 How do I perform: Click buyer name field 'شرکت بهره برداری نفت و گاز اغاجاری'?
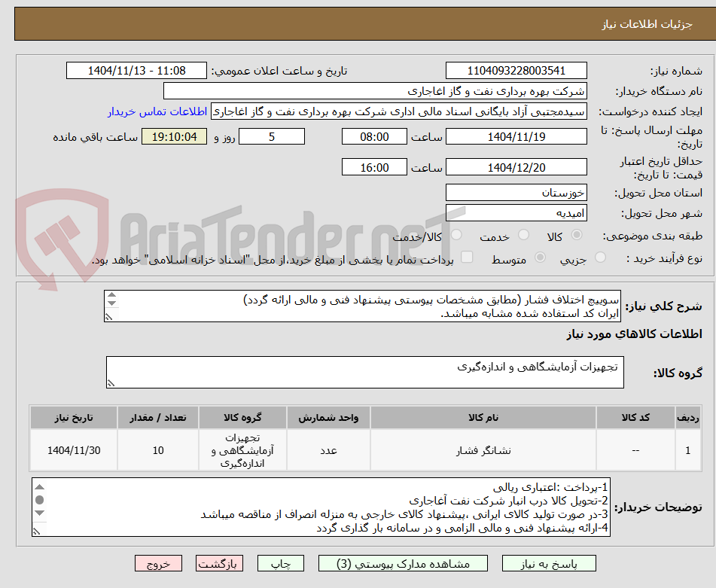click(x=375, y=91)
